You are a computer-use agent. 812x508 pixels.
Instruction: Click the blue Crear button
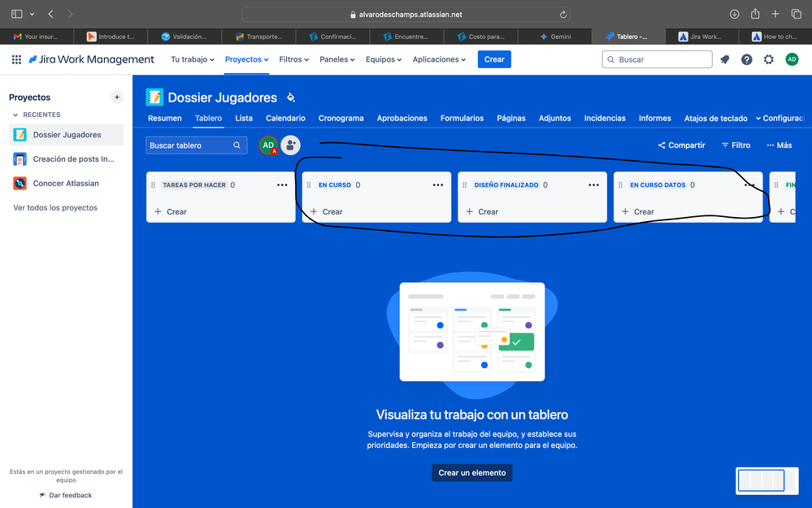(x=494, y=59)
